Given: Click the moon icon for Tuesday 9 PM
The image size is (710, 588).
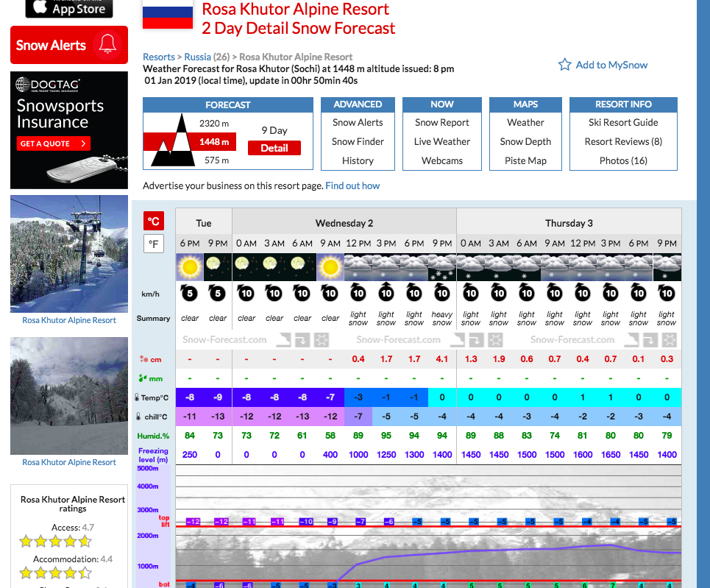Looking at the screenshot, I should tap(218, 267).
